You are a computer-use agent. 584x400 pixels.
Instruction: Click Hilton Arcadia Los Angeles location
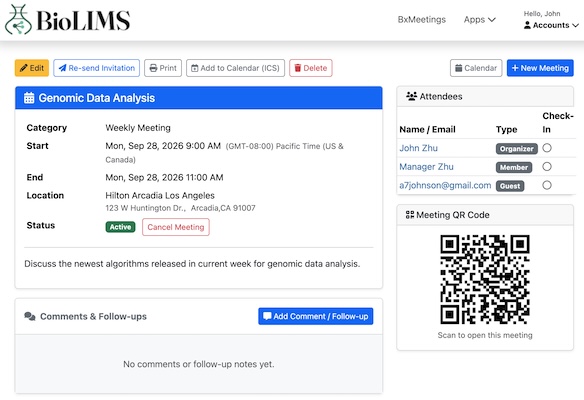tap(160, 196)
